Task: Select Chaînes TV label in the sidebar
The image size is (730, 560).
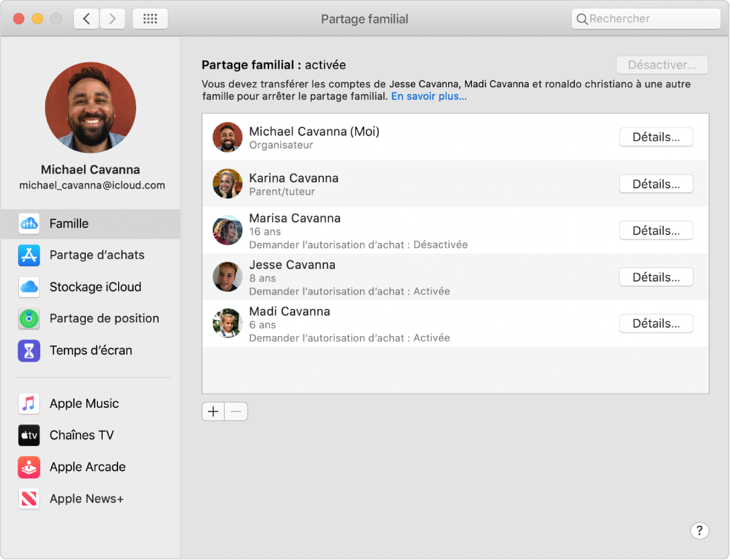Action: click(81, 435)
